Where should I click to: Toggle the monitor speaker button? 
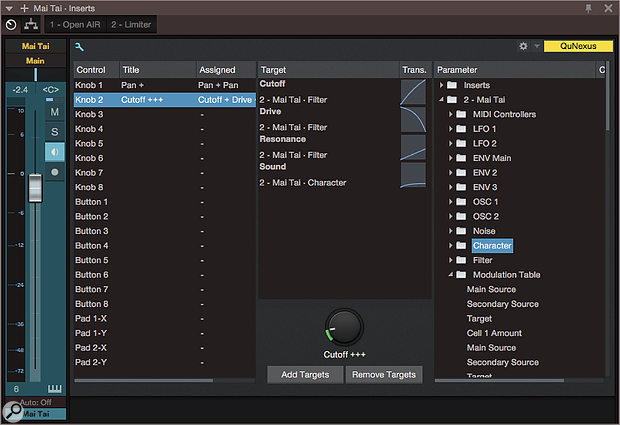[55, 152]
